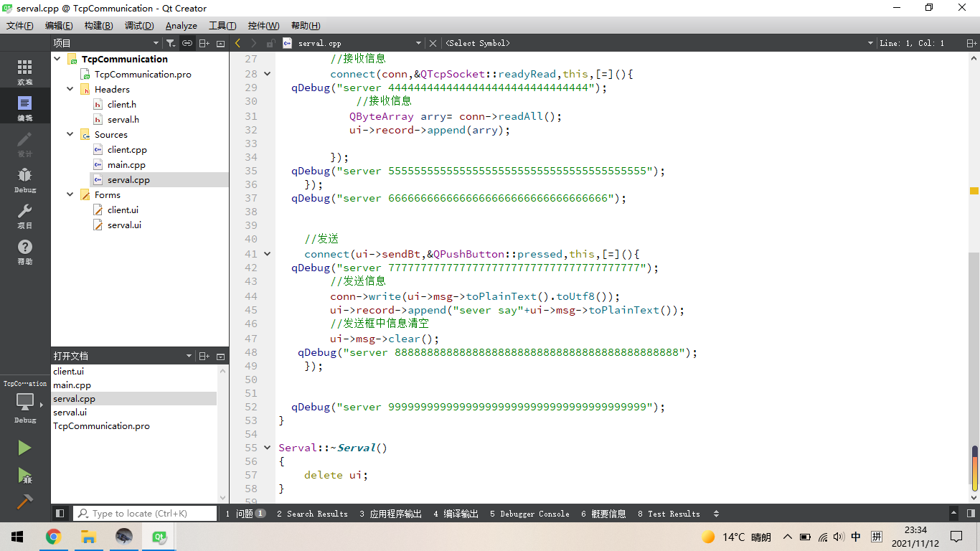Open the serval.cpp open-file dropdown
Image resolution: width=980 pixels, height=551 pixels.
(x=352, y=43)
